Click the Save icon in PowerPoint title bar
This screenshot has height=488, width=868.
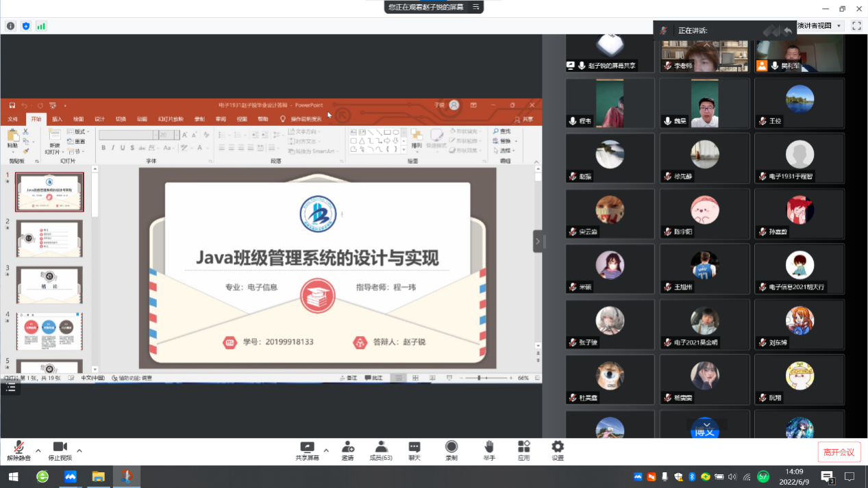pos(12,105)
